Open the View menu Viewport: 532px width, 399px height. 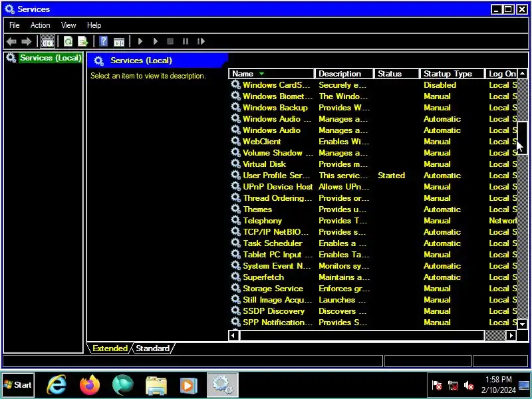pos(68,25)
